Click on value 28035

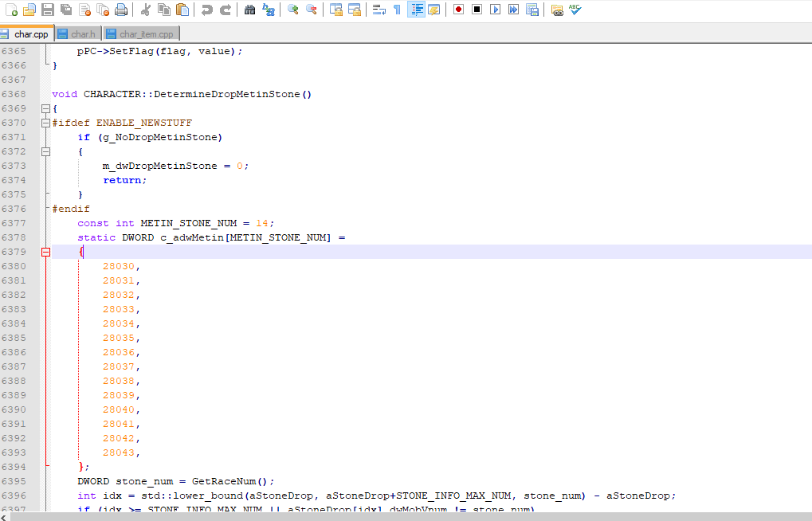coord(119,339)
